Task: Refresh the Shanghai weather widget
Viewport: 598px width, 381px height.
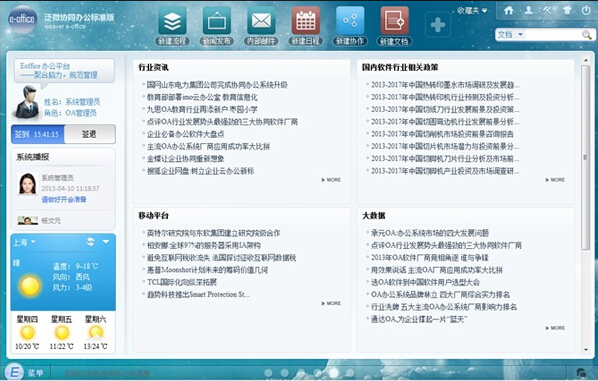Action: pyautogui.click(x=90, y=241)
